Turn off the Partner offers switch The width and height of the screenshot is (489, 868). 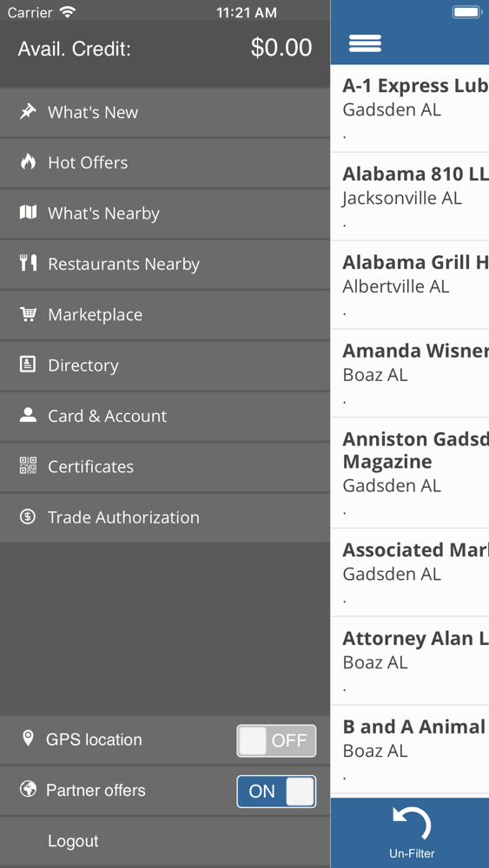(276, 792)
